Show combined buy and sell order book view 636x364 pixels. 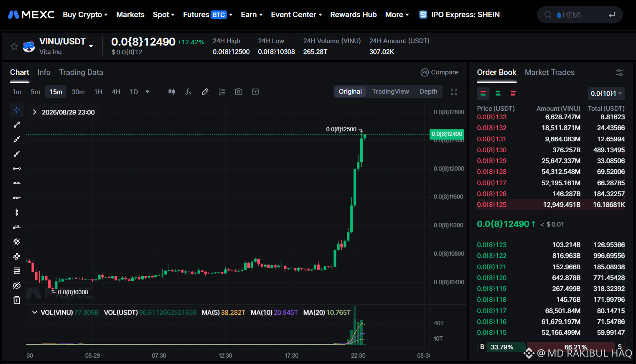tap(483, 94)
